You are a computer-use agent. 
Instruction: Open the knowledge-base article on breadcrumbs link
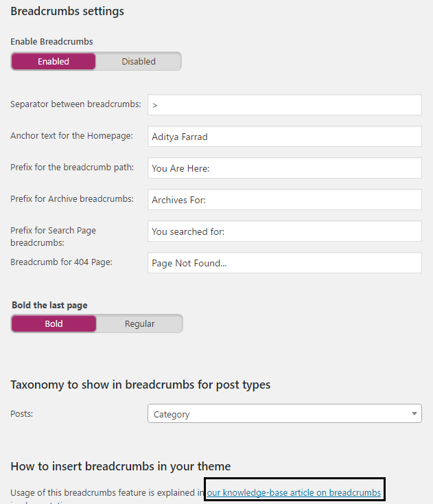click(294, 492)
